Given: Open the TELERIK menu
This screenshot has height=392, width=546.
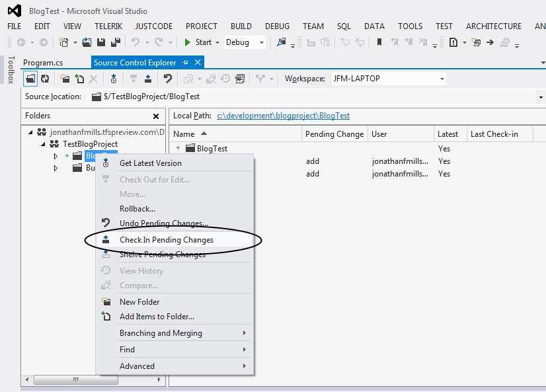Looking at the screenshot, I should [108, 26].
